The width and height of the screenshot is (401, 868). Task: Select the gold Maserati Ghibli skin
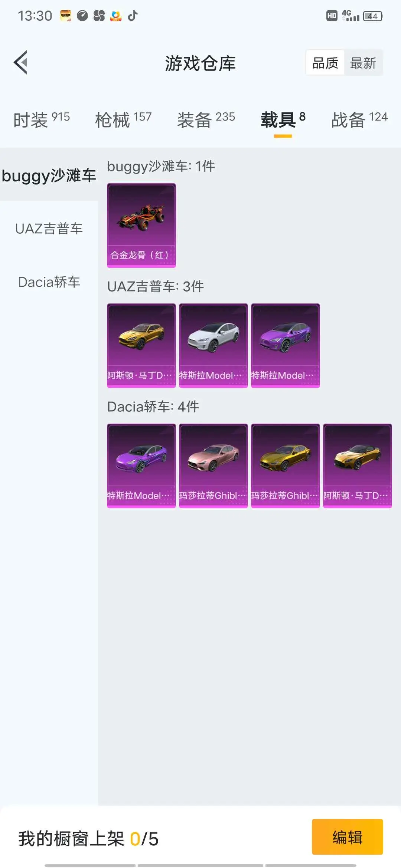286,466
